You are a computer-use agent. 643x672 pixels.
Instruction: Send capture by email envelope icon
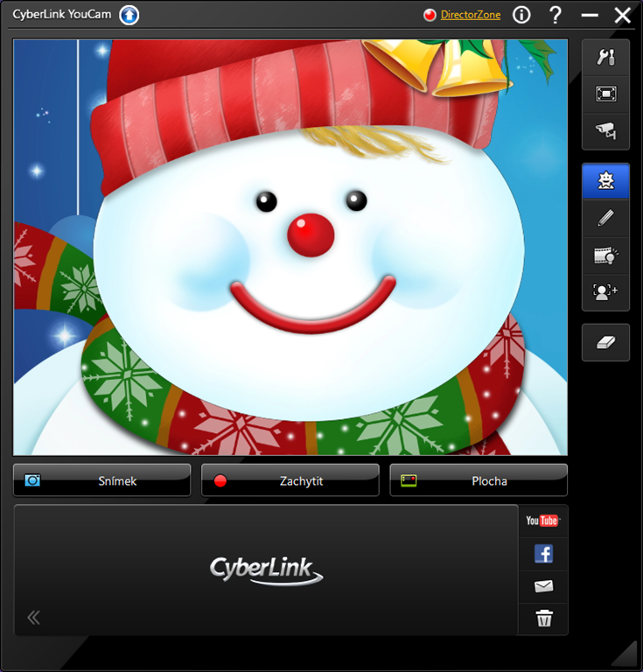coord(543,586)
